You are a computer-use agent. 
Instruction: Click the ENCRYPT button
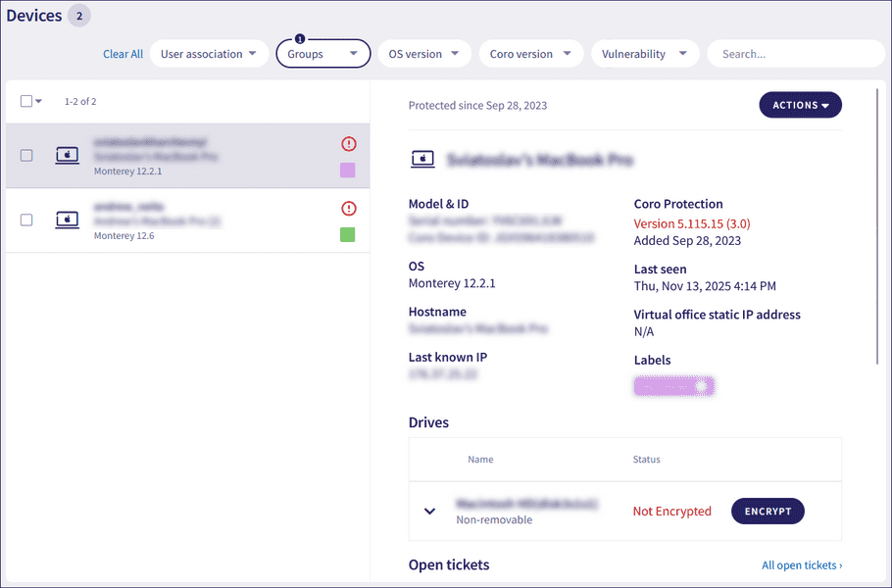tap(768, 511)
